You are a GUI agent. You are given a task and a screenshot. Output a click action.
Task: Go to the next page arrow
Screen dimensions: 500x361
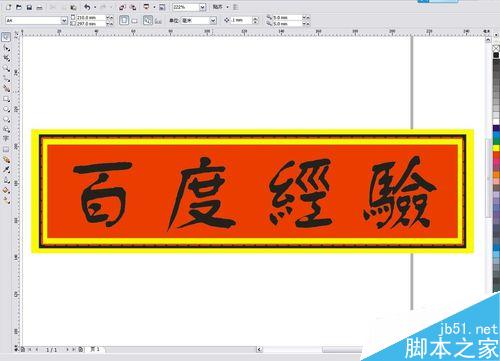click(68, 350)
